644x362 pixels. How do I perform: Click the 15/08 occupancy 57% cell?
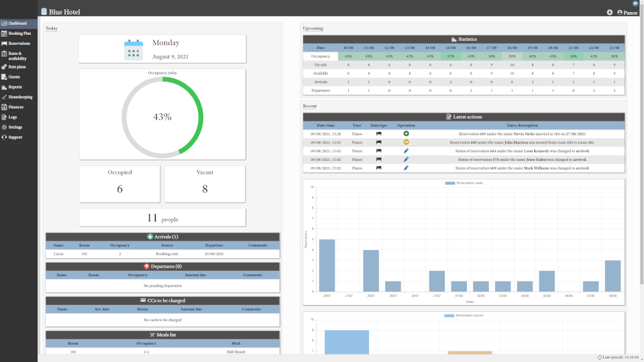pos(452,56)
